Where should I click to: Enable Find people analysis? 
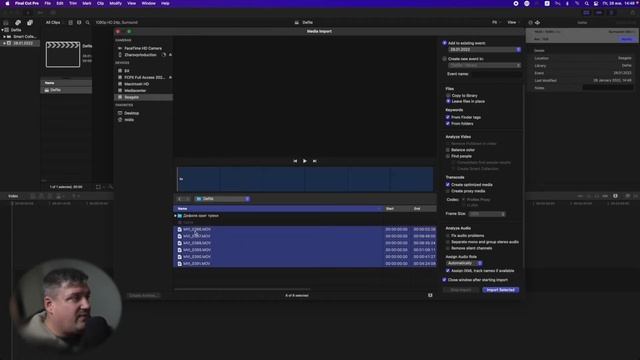(448, 156)
